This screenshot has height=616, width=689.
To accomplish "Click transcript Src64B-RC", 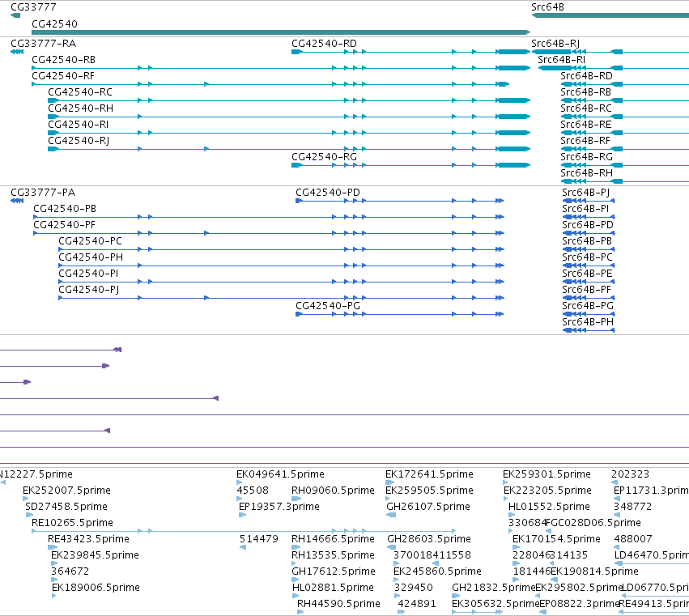I will click(586, 108).
